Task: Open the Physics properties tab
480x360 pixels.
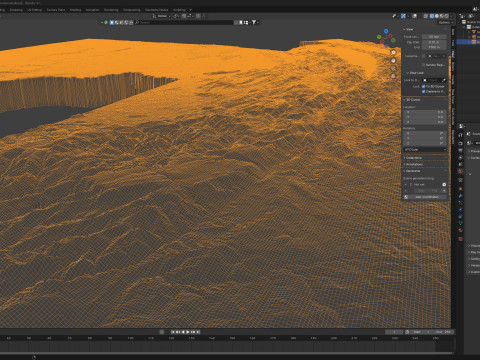Action: tap(460, 210)
